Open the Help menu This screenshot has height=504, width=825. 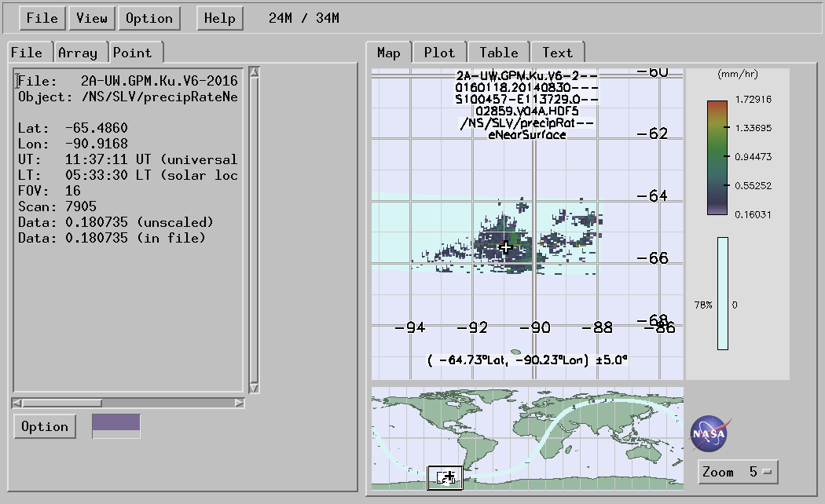tap(220, 18)
